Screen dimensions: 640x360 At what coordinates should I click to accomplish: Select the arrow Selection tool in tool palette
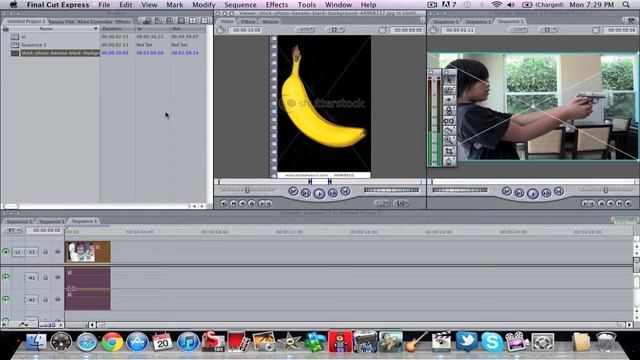[x=449, y=80]
